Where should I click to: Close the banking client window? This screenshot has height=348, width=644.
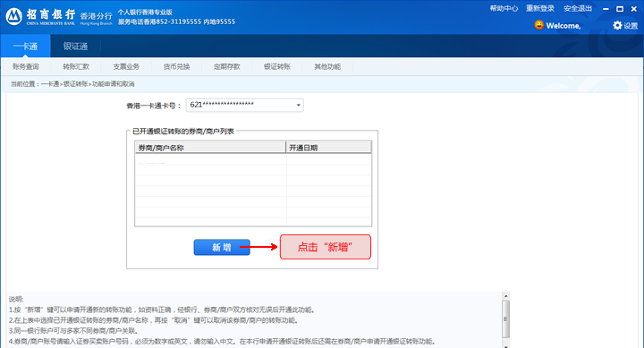[634, 9]
